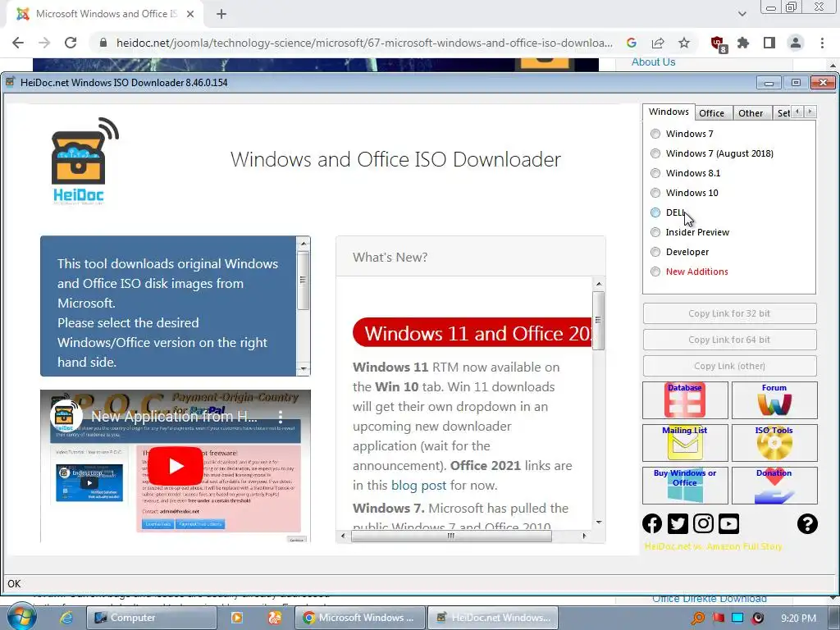The image size is (840, 630).
Task: Open Chrome extensions puzzle icon
Action: point(743,43)
